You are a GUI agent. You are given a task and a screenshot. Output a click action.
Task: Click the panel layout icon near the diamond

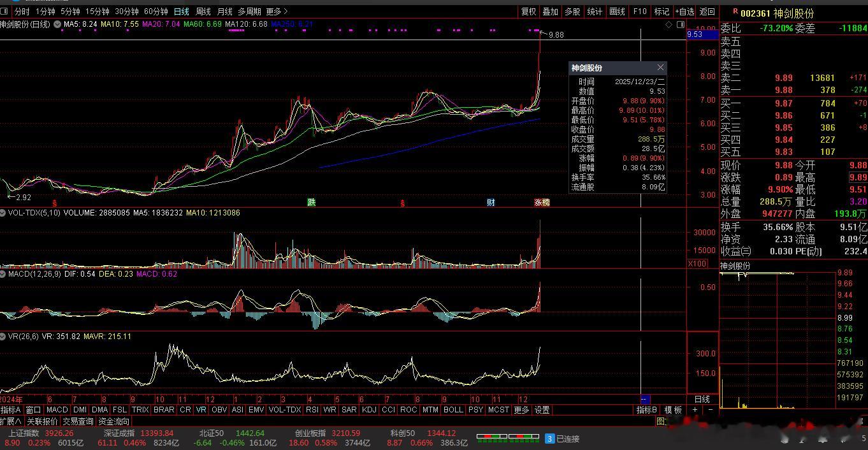(x=680, y=24)
